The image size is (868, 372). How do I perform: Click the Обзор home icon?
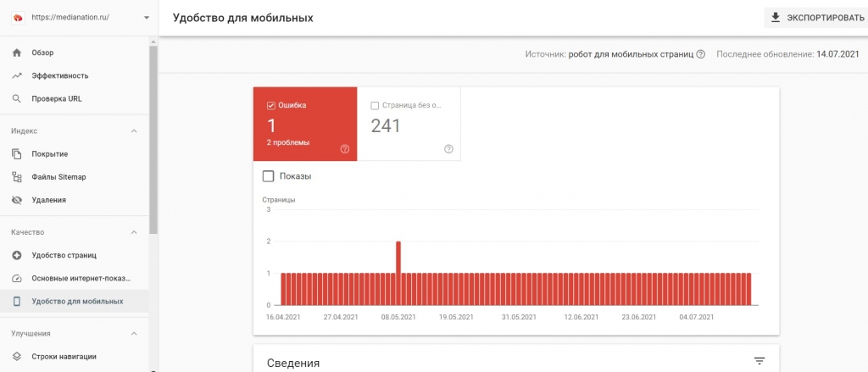click(x=17, y=53)
